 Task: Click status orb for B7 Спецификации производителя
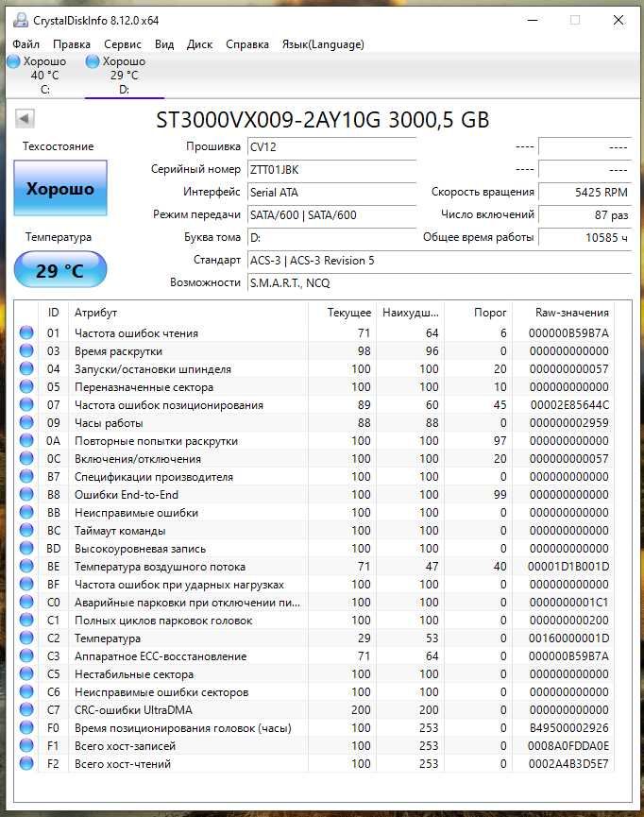point(26,476)
